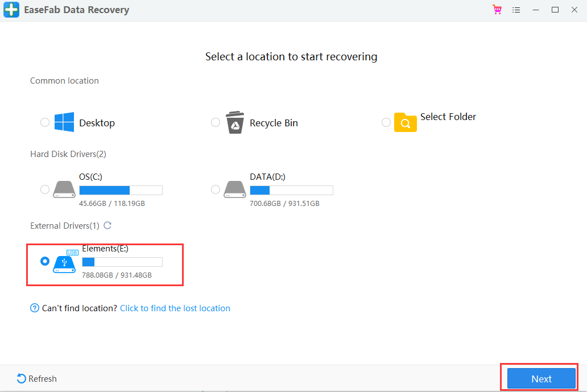Open the shopping cart purchase icon

click(497, 10)
